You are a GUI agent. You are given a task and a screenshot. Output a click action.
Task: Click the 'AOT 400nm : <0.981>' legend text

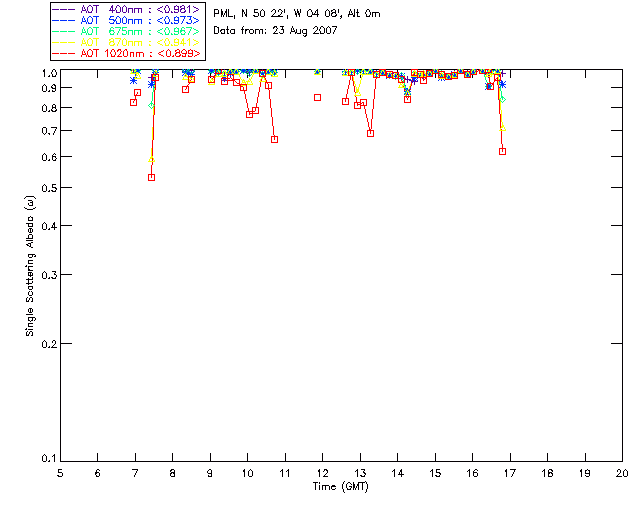[140, 9]
